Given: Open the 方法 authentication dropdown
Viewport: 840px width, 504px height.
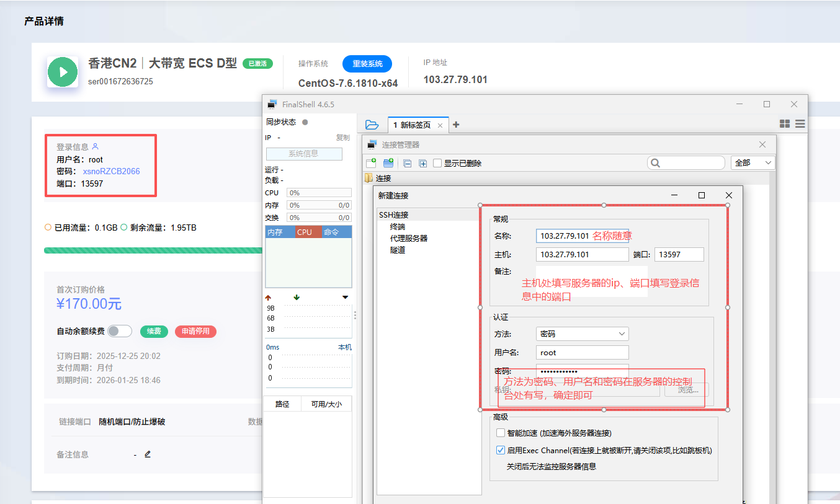Looking at the screenshot, I should pyautogui.click(x=582, y=334).
